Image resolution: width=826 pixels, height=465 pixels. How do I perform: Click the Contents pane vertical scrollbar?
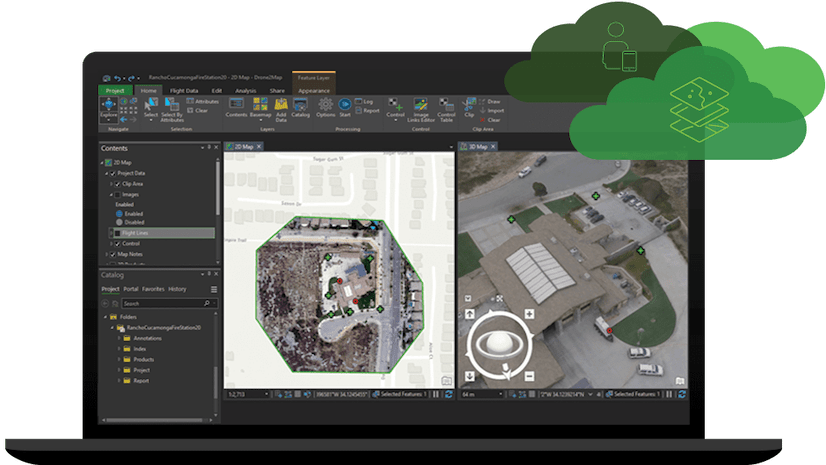(x=218, y=189)
